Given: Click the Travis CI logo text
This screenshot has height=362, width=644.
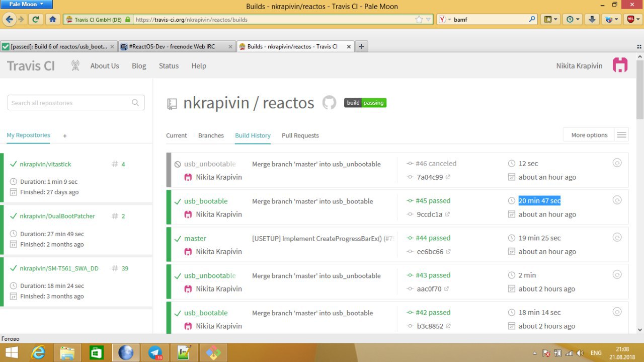Looking at the screenshot, I should 31,65.
